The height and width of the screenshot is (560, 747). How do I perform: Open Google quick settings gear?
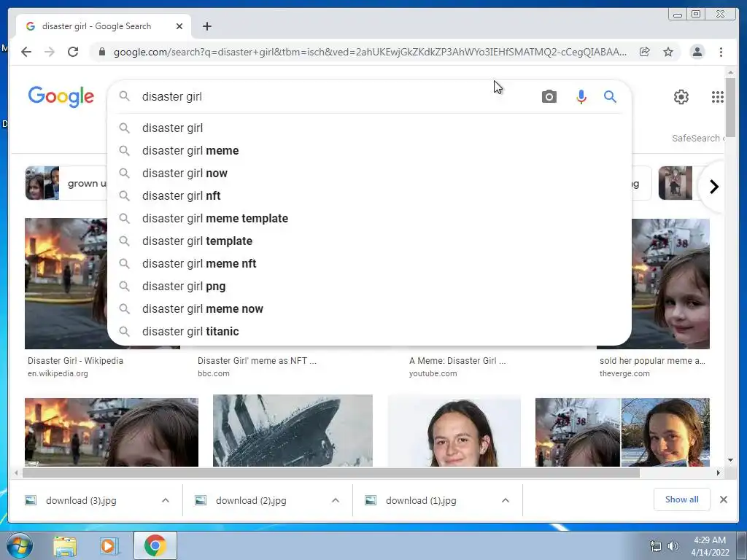(x=681, y=97)
